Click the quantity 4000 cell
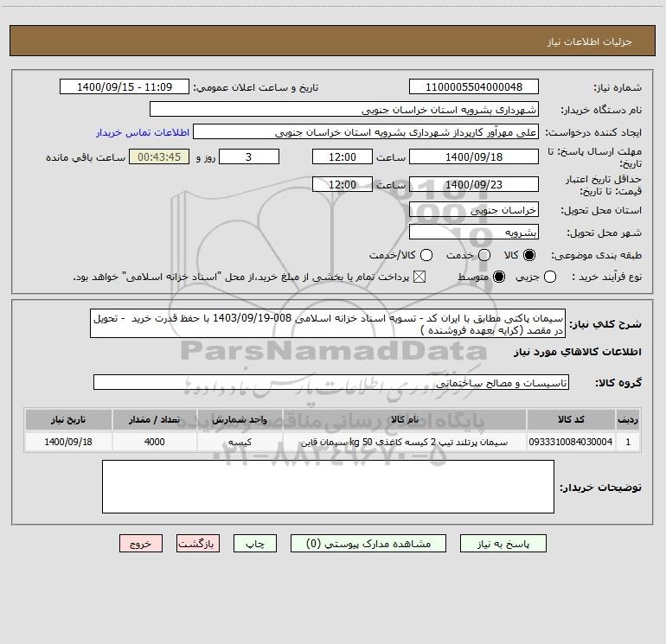666x644 pixels. coord(155,442)
